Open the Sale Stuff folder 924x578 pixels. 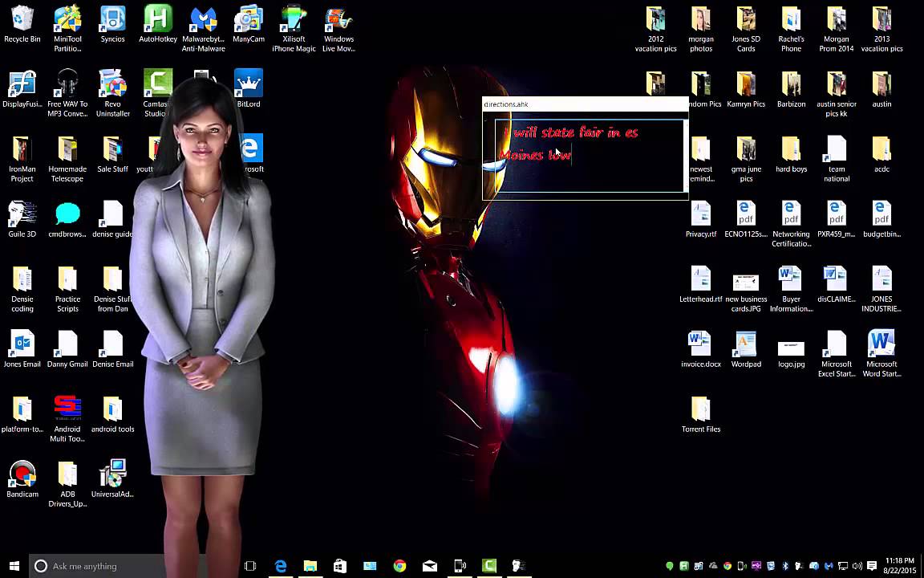coord(112,154)
